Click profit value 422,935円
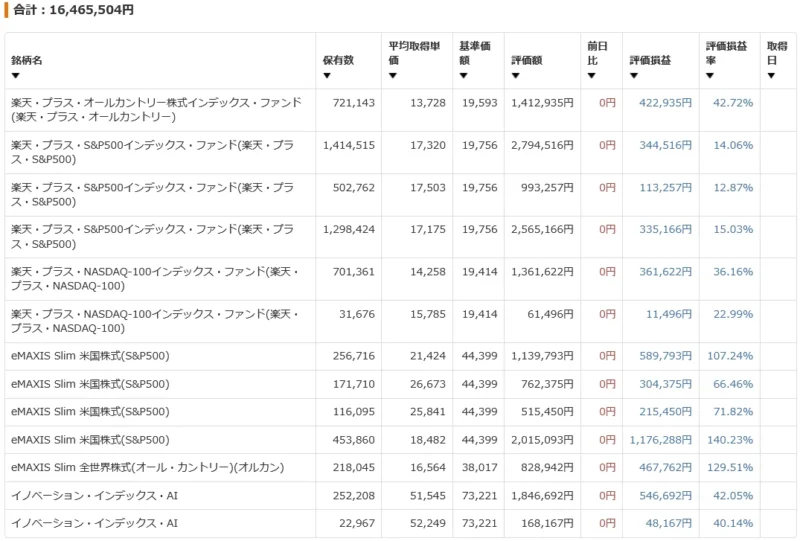Screen dimensions: 800x541 [665, 103]
